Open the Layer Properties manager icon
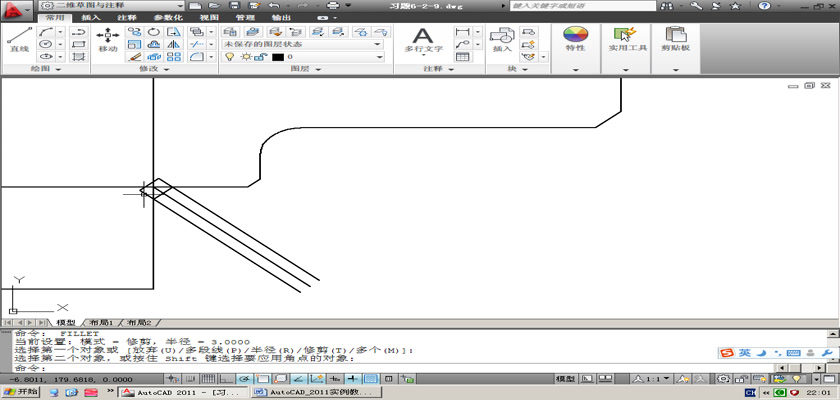Screen dimensions: 840x400 [230, 32]
